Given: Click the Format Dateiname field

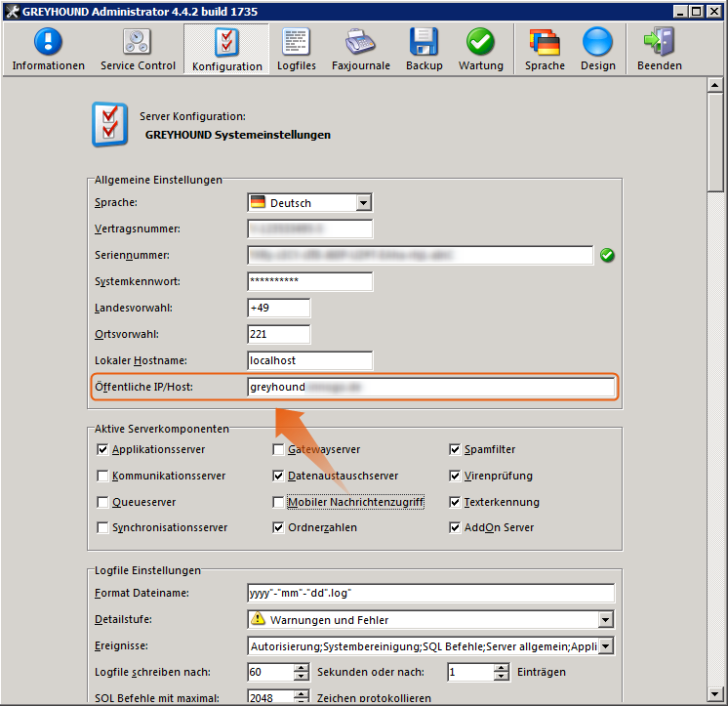Looking at the screenshot, I should pos(431,593).
